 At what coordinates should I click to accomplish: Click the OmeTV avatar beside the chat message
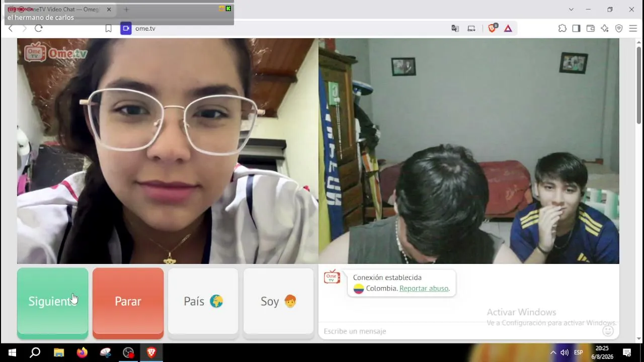332,277
